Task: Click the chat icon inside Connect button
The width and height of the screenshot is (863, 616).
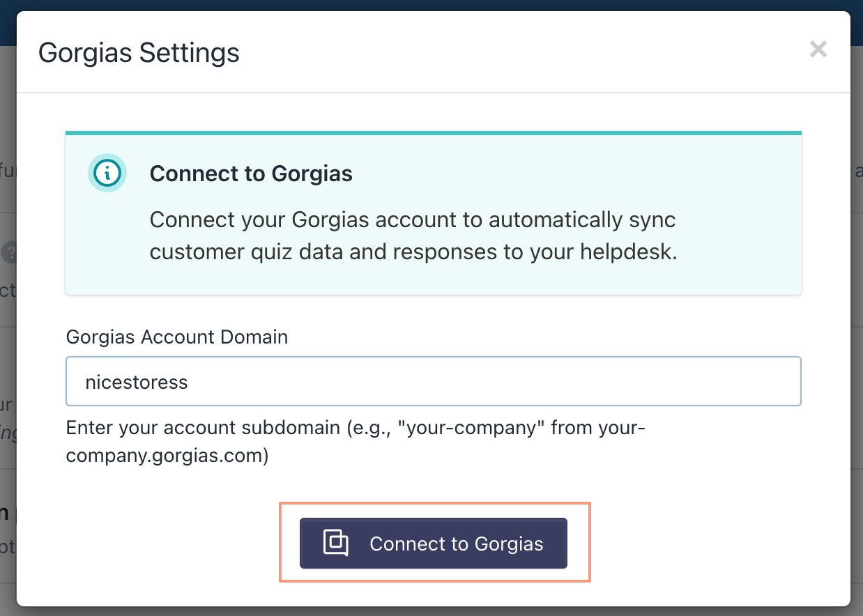Action: point(336,544)
